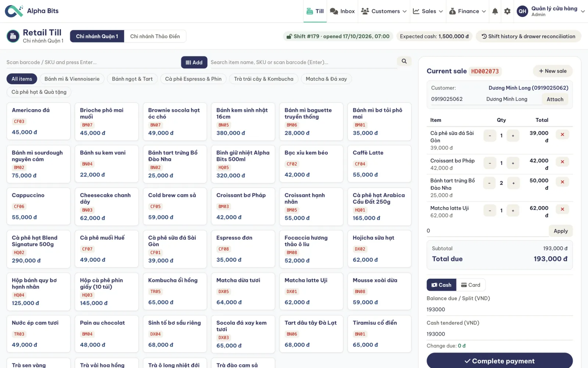Filter by Trà trái cây & Kombucha
Screen dimensions: 588x368
[264, 79]
